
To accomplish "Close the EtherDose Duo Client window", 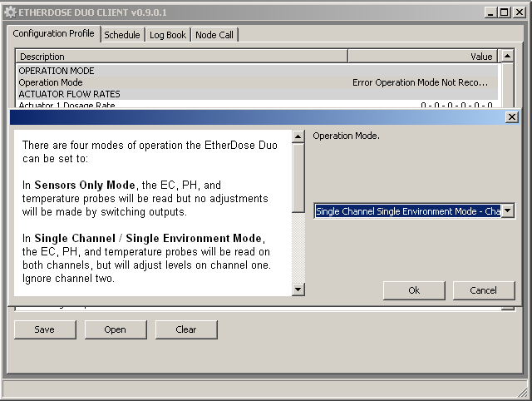I will [520, 12].
